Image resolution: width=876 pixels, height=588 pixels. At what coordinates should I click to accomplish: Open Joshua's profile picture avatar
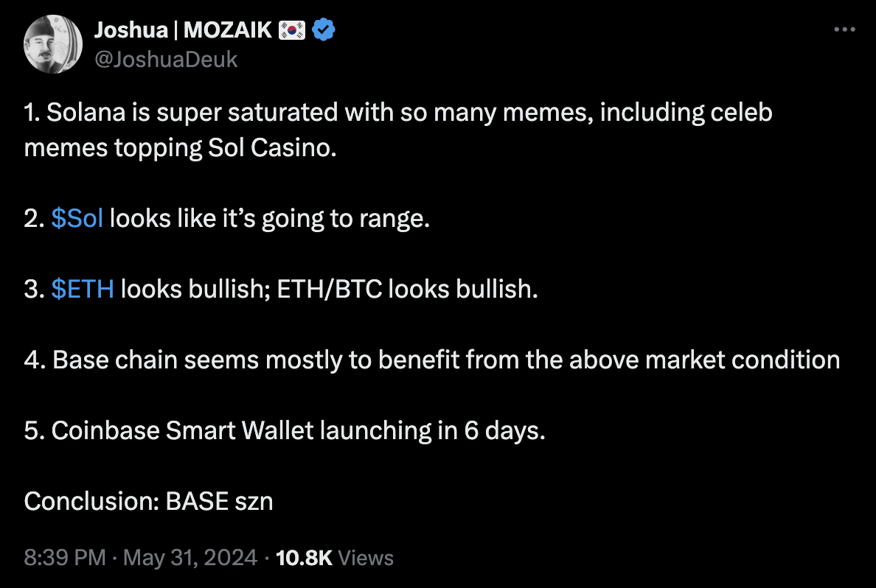(x=53, y=44)
